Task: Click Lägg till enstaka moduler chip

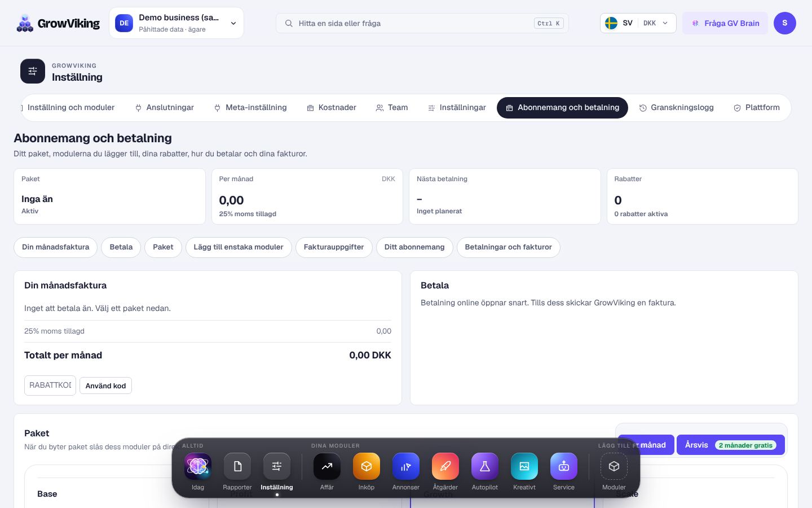Action: (239, 247)
